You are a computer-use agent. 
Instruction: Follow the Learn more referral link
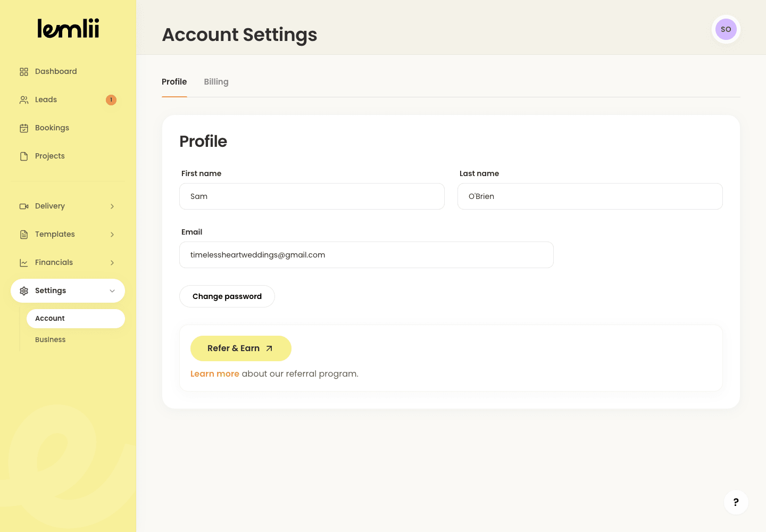[215, 374]
